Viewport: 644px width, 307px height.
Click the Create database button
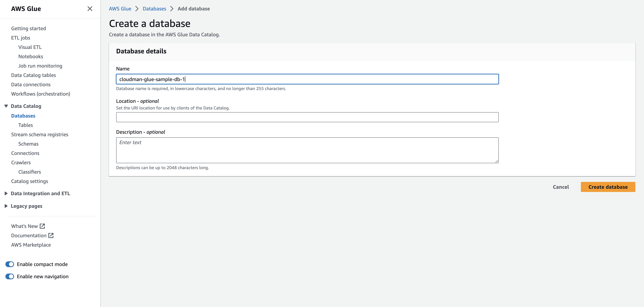[x=608, y=187]
